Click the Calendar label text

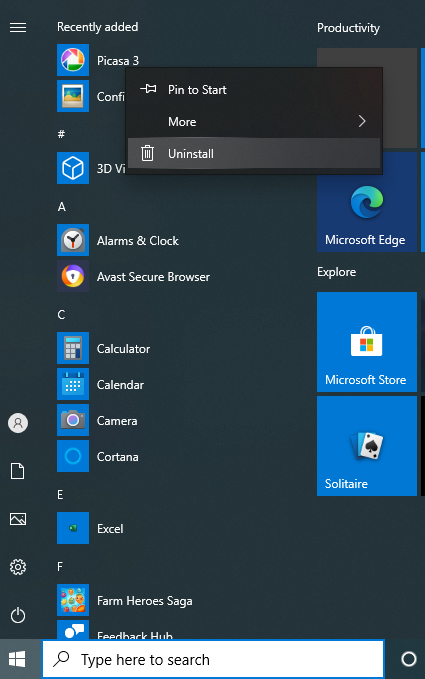click(120, 385)
